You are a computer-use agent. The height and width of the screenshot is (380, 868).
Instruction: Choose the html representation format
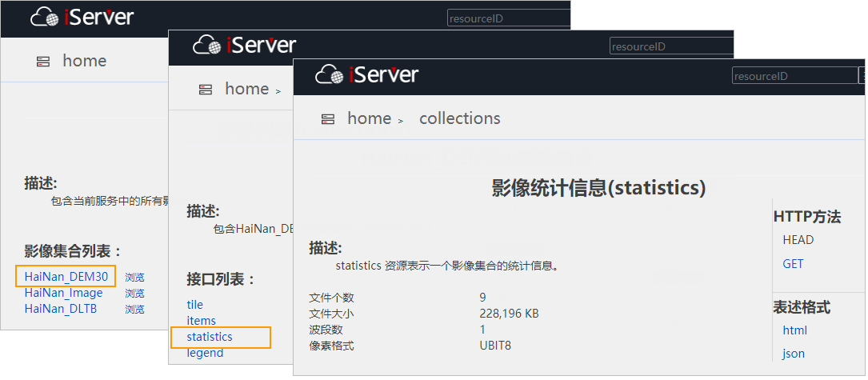coord(794,330)
